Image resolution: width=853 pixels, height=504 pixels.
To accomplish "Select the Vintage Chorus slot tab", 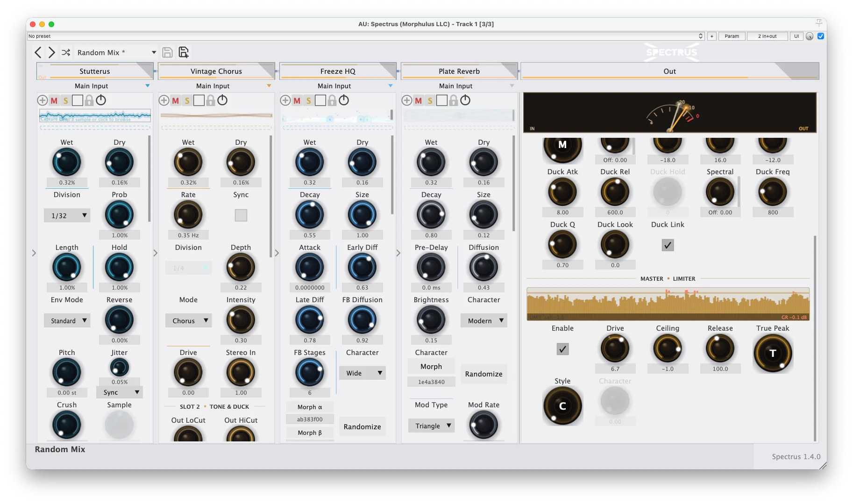I will tap(216, 71).
